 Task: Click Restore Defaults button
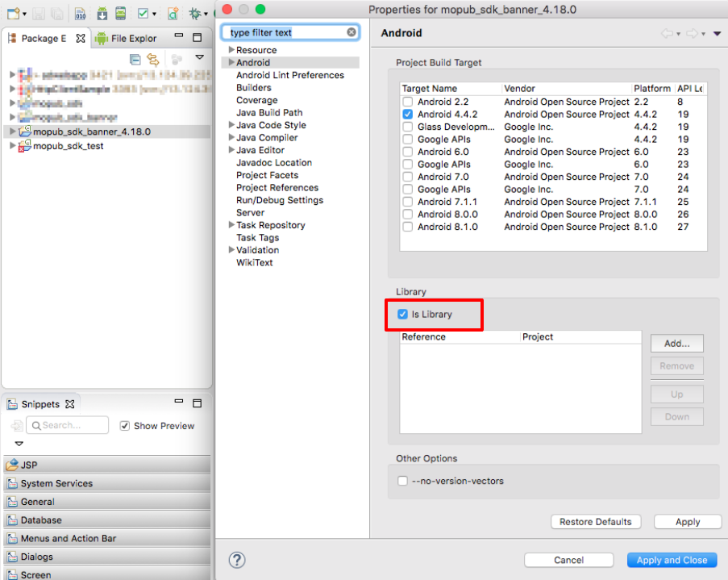pos(596,522)
